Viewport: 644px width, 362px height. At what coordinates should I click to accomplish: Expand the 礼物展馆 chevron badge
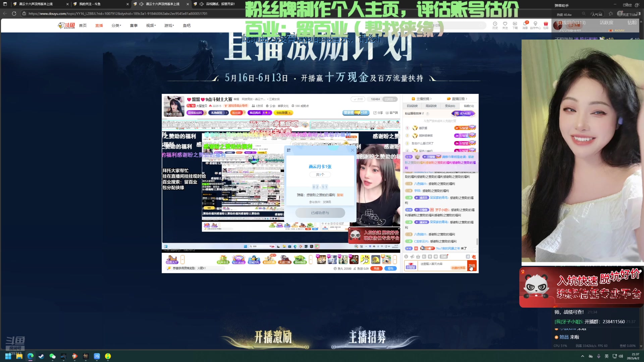[218, 113]
